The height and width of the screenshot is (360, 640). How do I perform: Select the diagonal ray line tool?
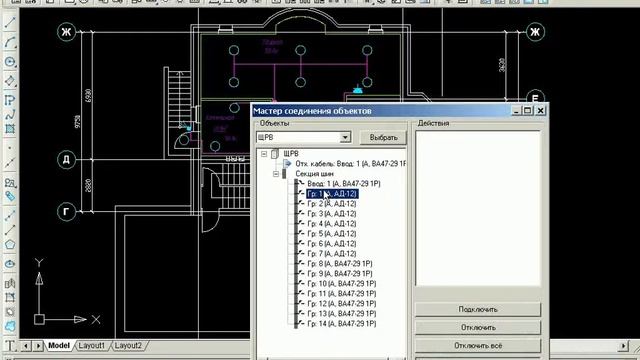(10, 230)
